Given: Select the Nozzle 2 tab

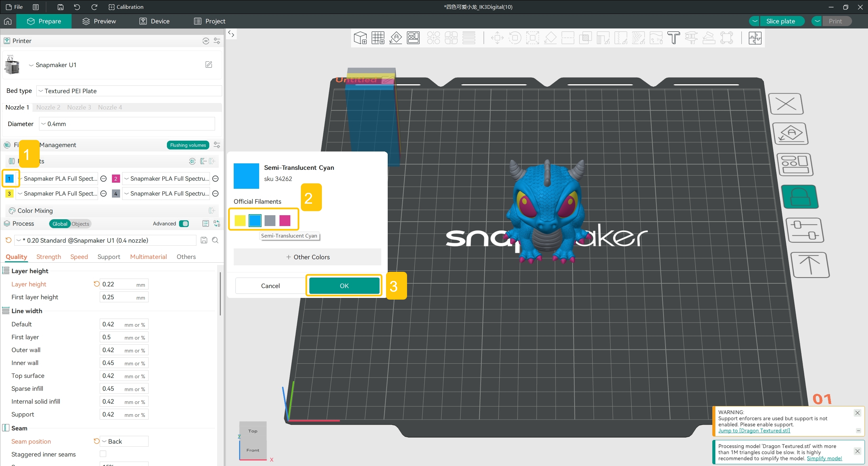Looking at the screenshot, I should click(x=48, y=107).
